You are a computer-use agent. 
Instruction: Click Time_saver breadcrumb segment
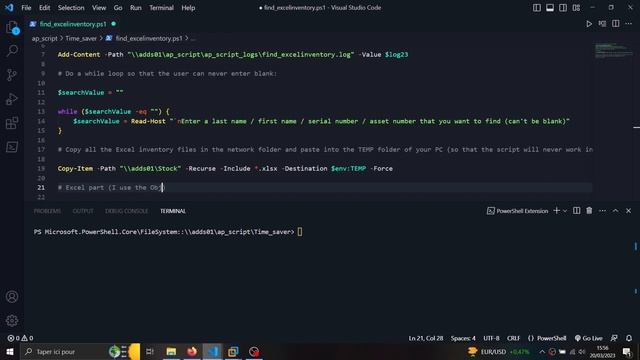[x=81, y=38]
